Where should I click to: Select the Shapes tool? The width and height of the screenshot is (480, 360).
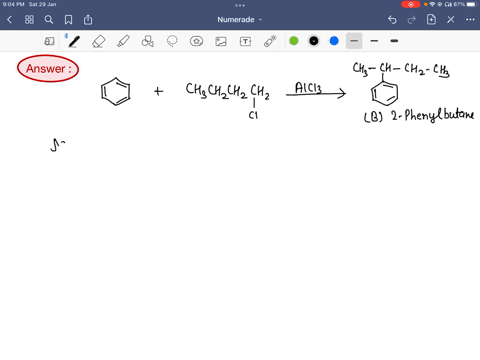coord(148,41)
